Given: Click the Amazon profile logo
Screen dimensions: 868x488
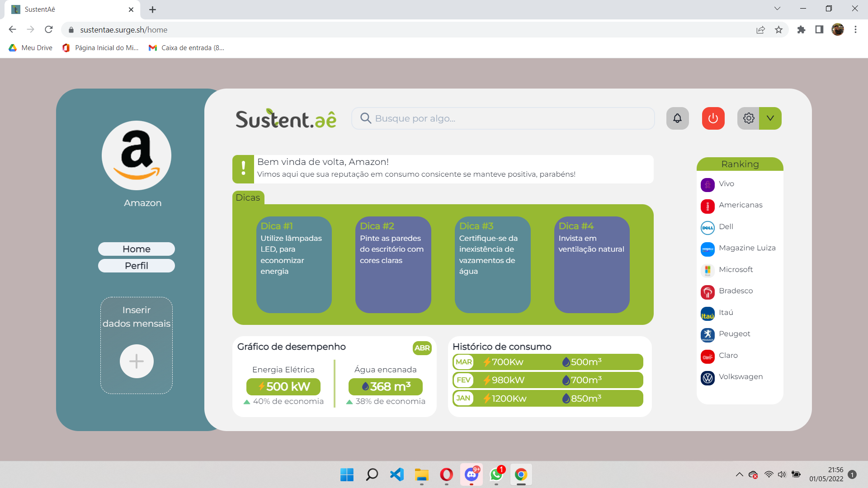Looking at the screenshot, I should [x=137, y=155].
